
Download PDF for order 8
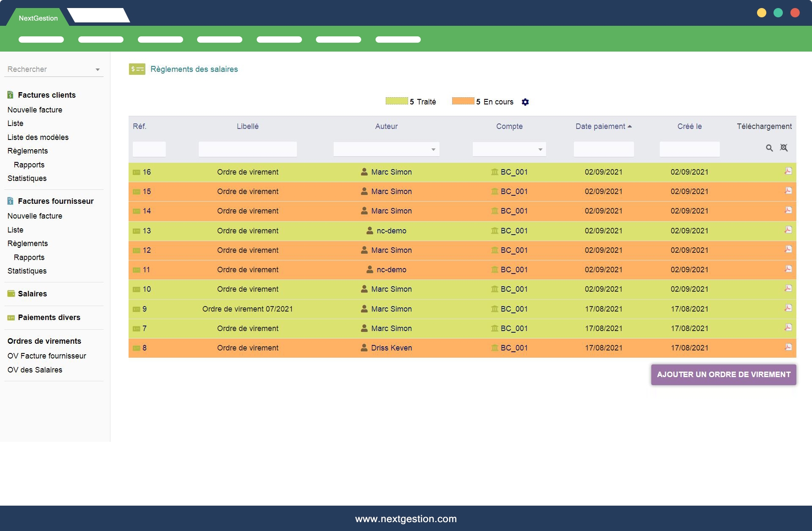point(788,347)
